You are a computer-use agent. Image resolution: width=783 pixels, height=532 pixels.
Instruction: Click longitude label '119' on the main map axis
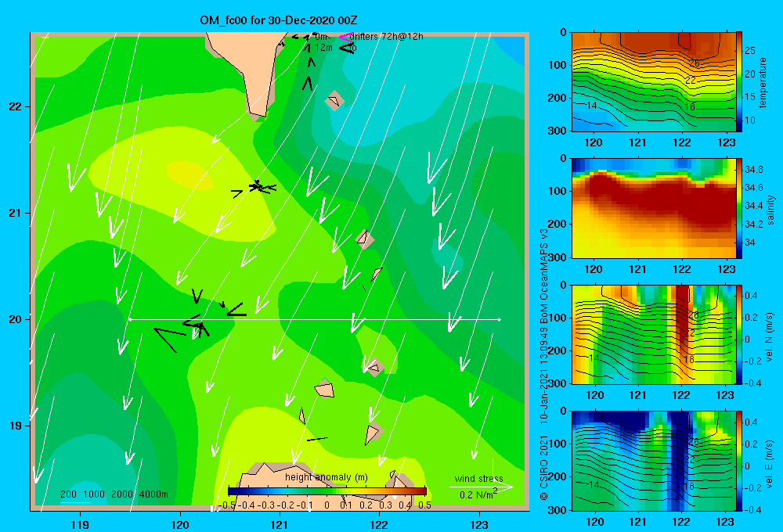point(80,524)
